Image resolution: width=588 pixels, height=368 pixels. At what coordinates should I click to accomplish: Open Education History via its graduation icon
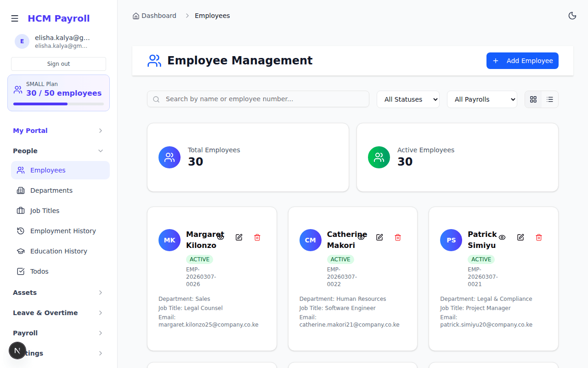(20, 251)
